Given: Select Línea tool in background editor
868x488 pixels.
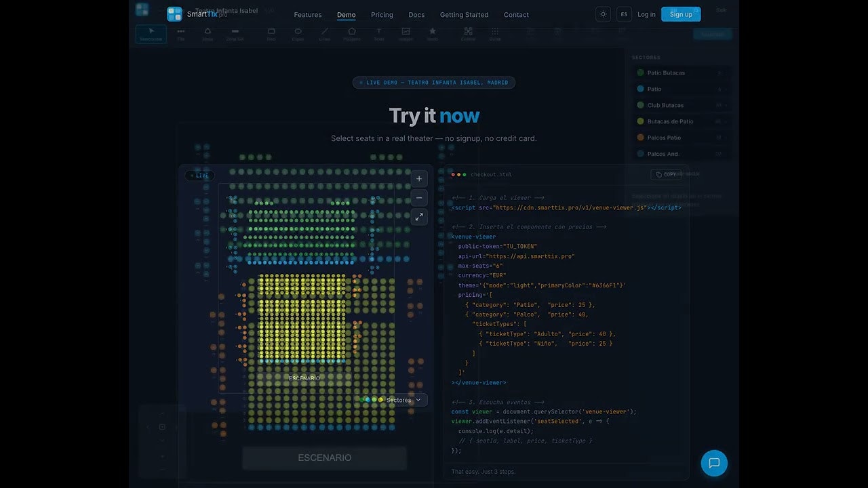Looking at the screenshot, I should [325, 34].
